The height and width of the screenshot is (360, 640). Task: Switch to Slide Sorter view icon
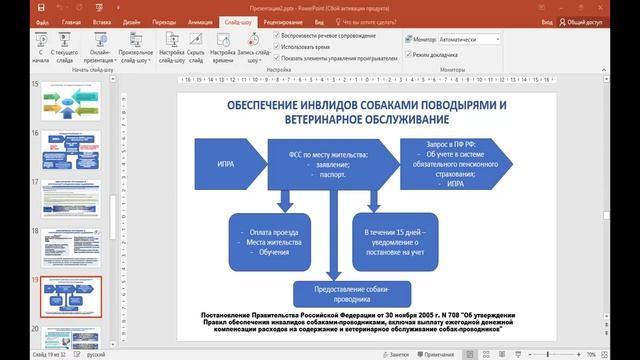[x=486, y=354]
